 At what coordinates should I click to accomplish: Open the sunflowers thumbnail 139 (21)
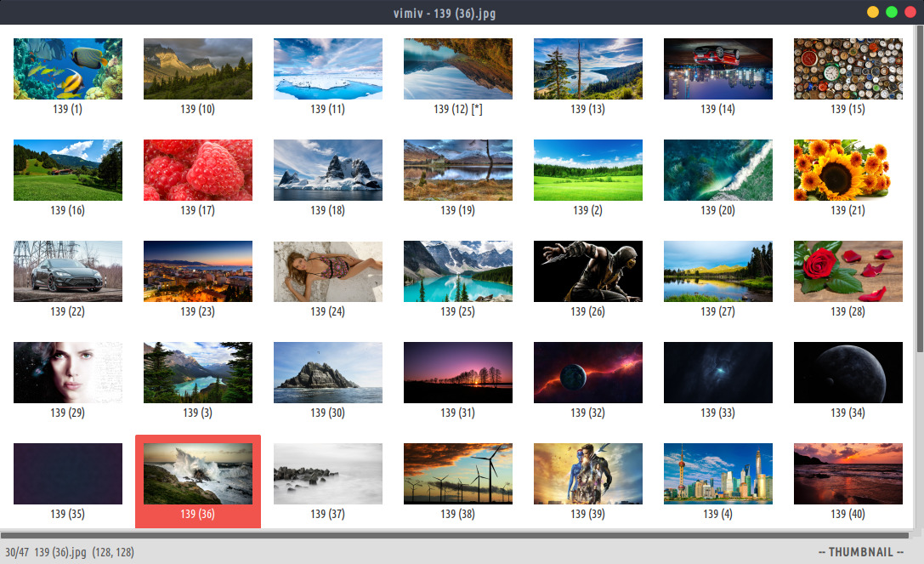(x=848, y=170)
